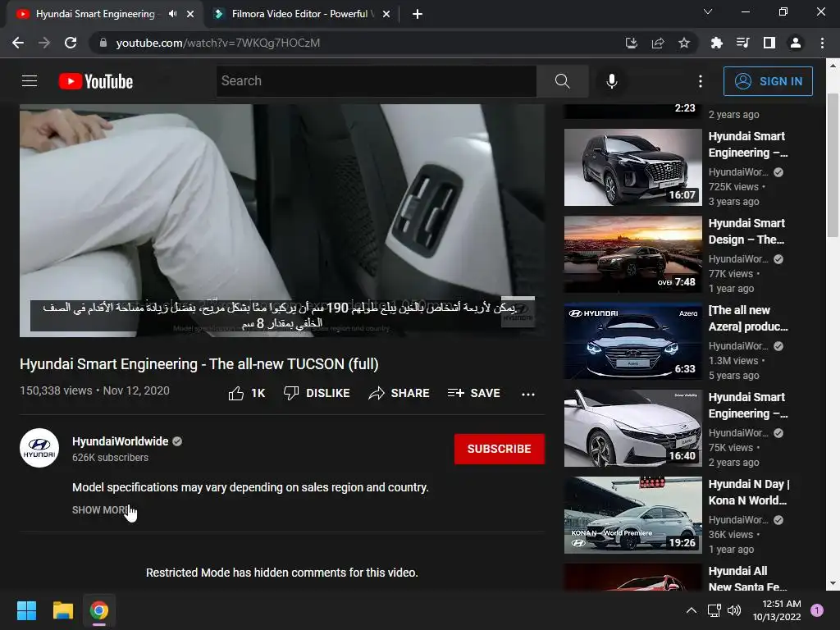Click the video player area
The width and height of the screenshot is (840, 630).
coord(282,220)
